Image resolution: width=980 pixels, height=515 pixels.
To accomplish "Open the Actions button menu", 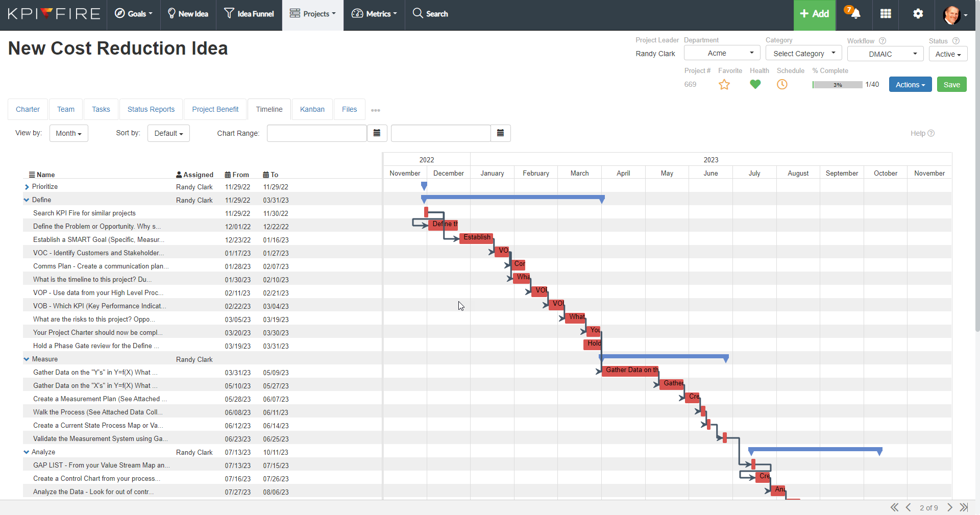I will [910, 84].
